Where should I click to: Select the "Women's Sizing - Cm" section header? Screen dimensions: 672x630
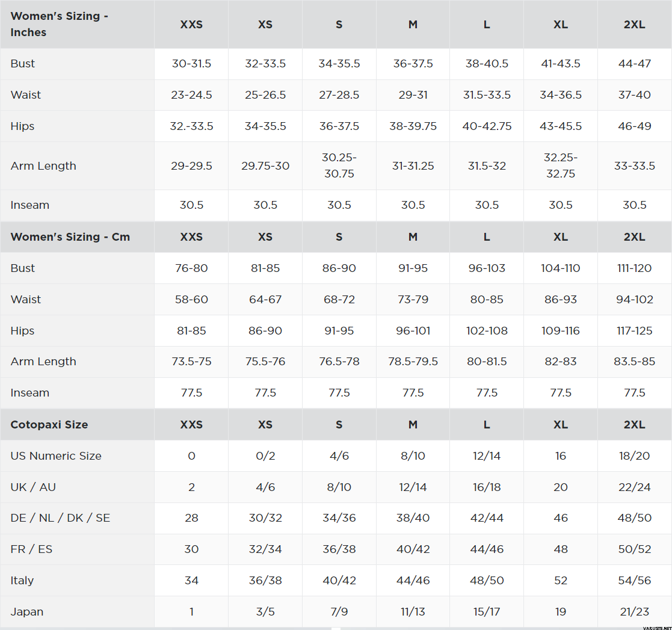70,237
